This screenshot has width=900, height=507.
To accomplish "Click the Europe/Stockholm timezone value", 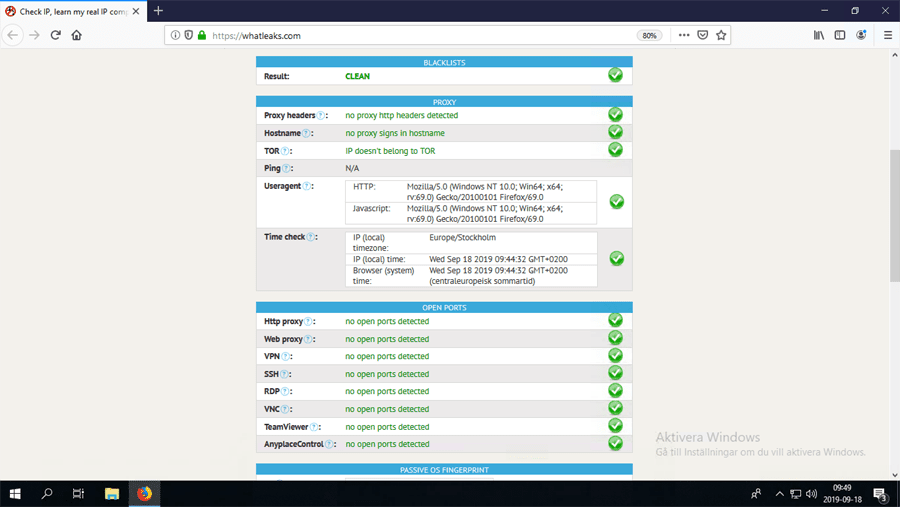I will pyautogui.click(x=463, y=237).
